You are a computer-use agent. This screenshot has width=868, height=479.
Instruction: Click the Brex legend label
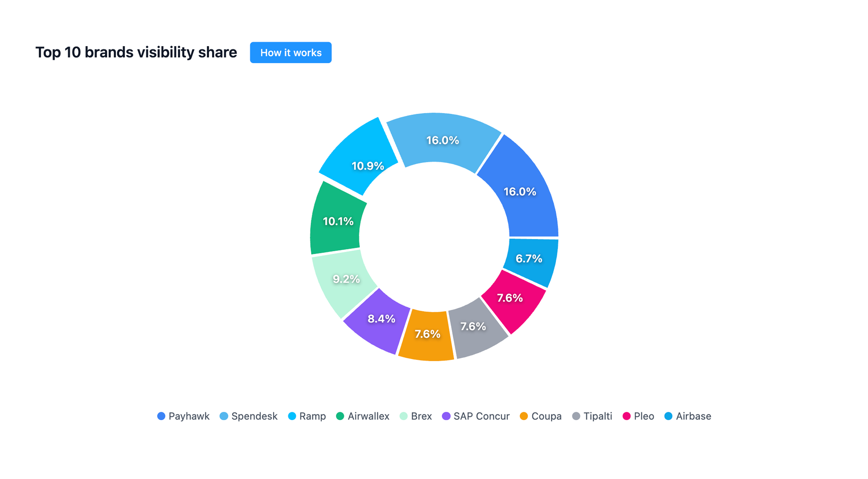click(x=421, y=416)
